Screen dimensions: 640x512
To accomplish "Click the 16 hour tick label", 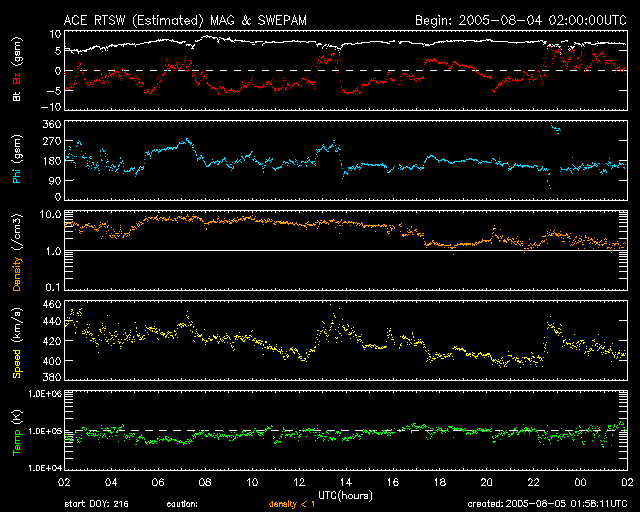I will 393,482.
